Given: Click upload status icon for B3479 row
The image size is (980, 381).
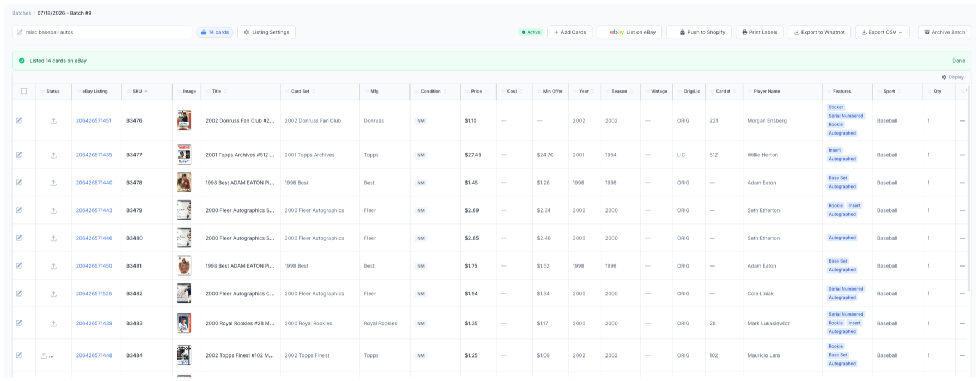Looking at the screenshot, I should pos(53,211).
